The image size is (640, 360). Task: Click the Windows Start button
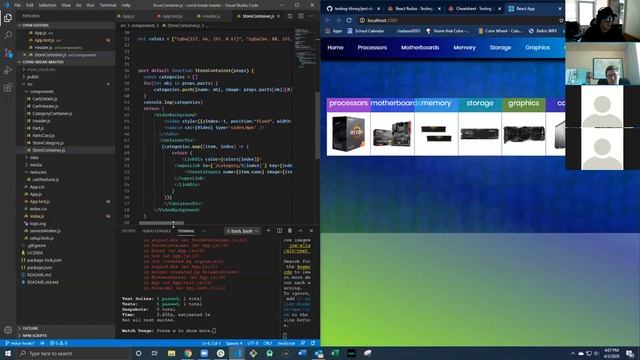pyautogui.click(x=8, y=353)
